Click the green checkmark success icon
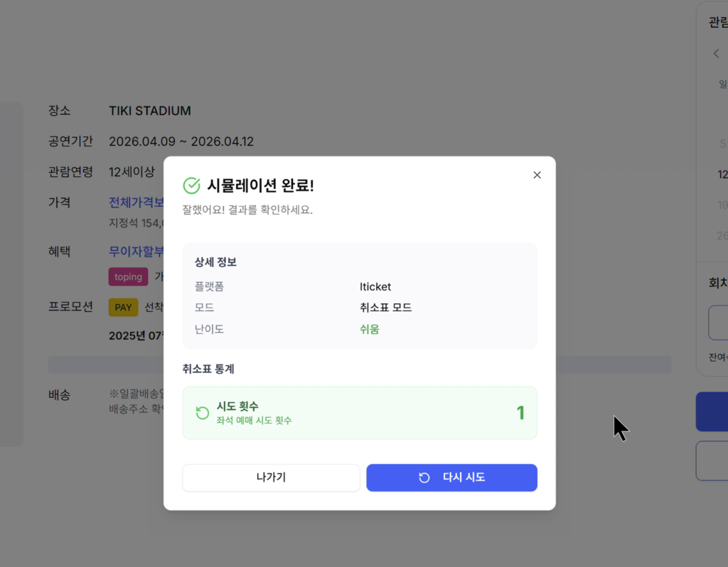Viewport: 728px width, 567px height. pyautogui.click(x=191, y=185)
